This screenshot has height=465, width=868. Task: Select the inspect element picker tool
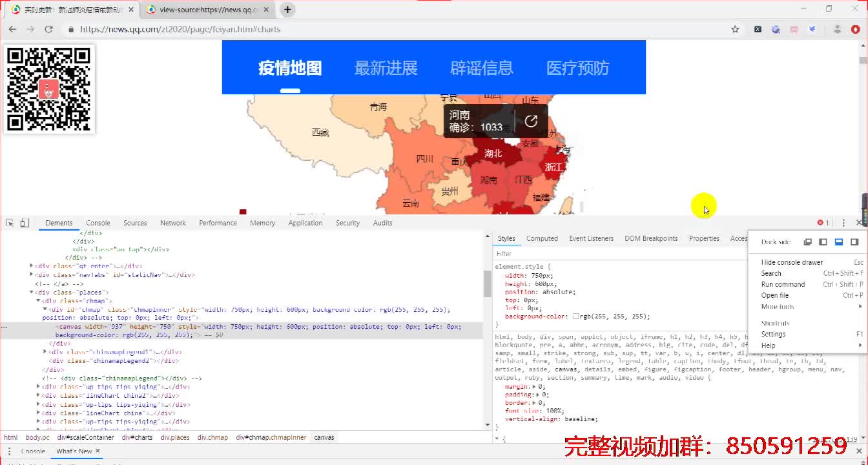pyautogui.click(x=10, y=223)
